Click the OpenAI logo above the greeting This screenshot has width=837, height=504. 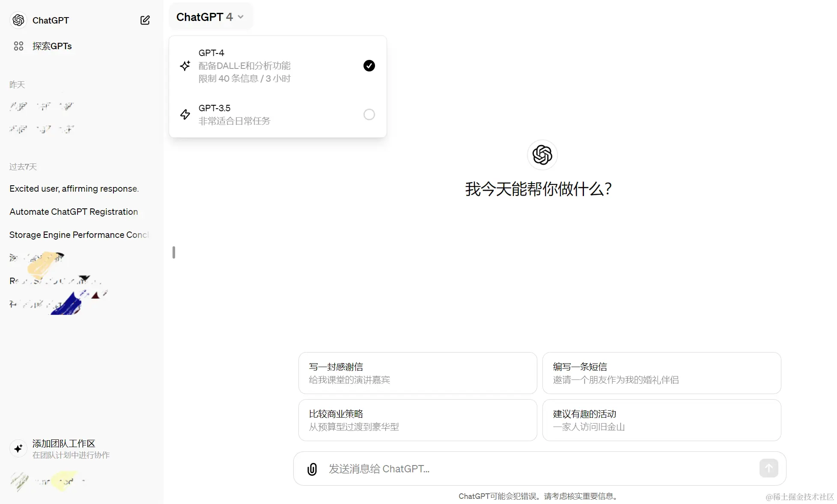pyautogui.click(x=542, y=155)
